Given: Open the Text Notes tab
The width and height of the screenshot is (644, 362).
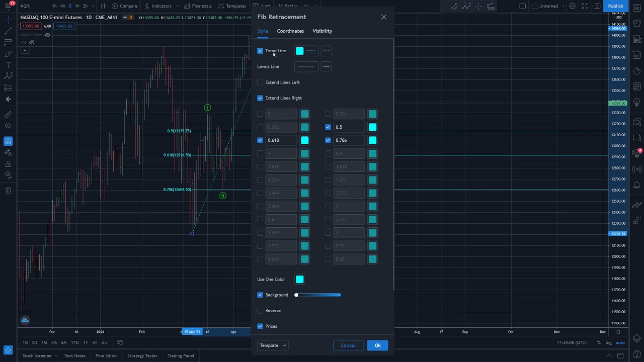Looking at the screenshot, I should pos(74,356).
